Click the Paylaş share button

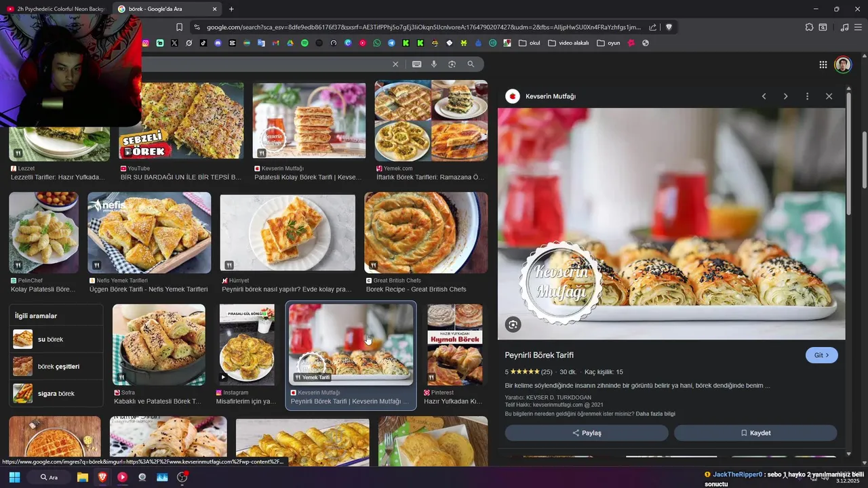[587, 433]
